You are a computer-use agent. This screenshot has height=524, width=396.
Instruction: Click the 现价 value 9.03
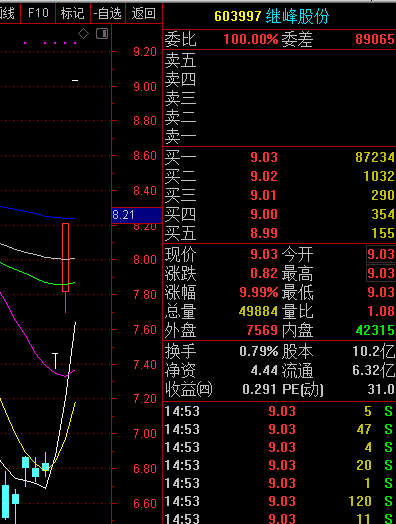(264, 255)
